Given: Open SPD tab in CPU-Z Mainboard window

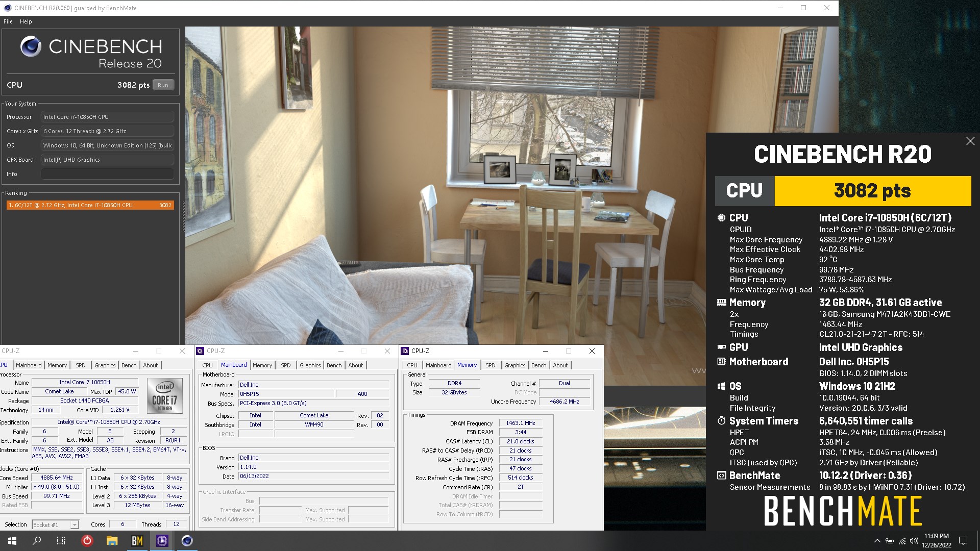Looking at the screenshot, I should coord(286,365).
